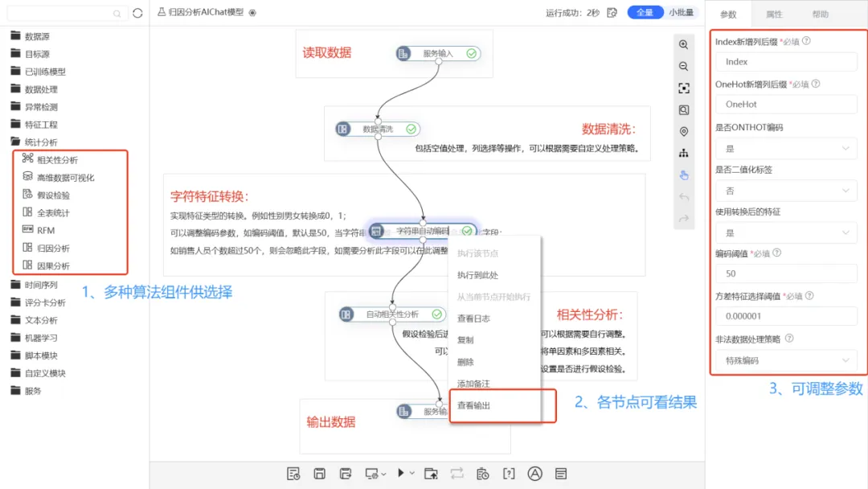
Task: Open the 帮助 tab
Action: point(820,14)
